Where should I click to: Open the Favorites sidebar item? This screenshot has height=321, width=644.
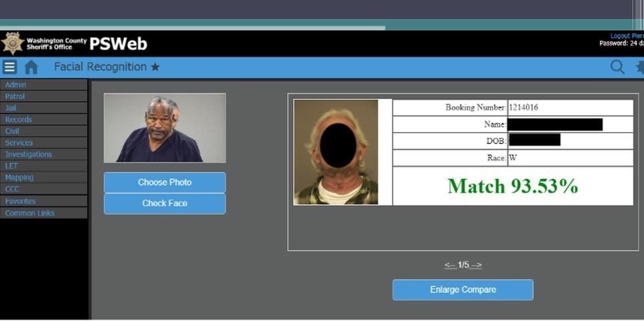click(21, 201)
